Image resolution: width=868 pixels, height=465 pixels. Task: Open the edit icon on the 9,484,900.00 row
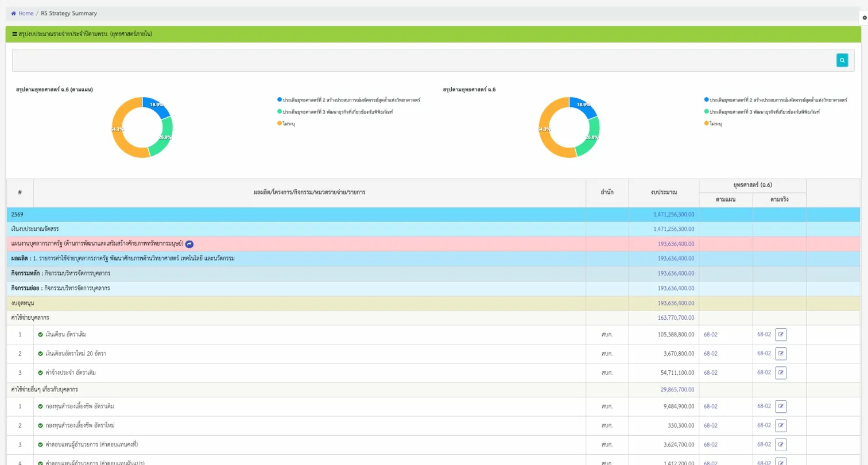781,406
